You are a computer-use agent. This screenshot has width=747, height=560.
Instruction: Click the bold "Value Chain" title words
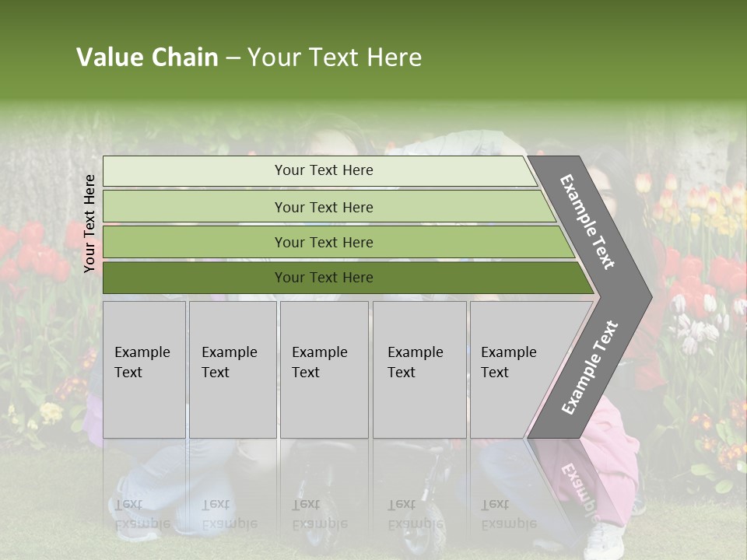(147, 58)
